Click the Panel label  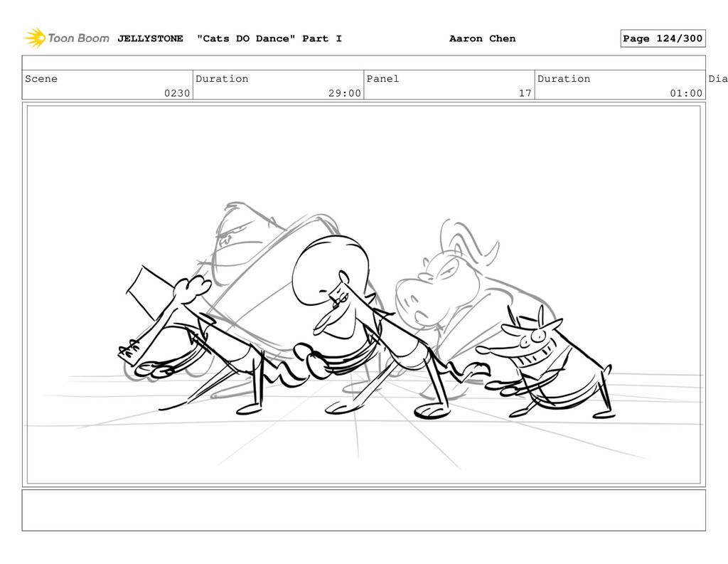pos(382,78)
